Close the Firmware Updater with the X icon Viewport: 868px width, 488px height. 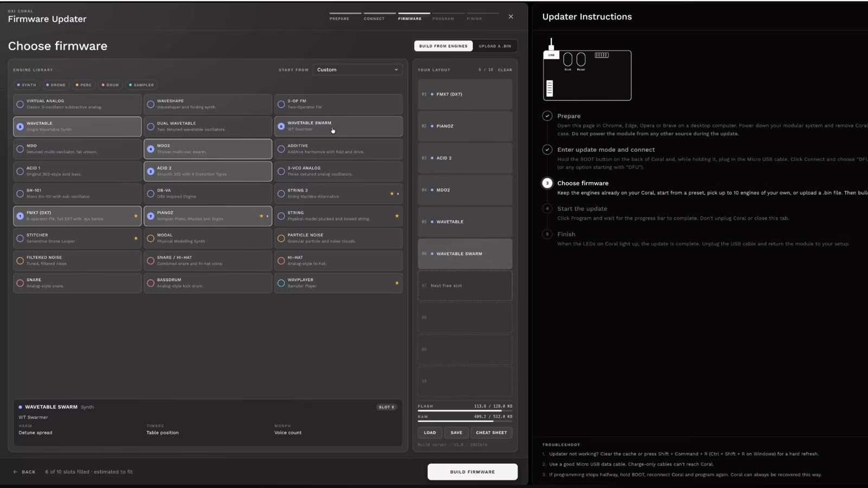pos(510,17)
